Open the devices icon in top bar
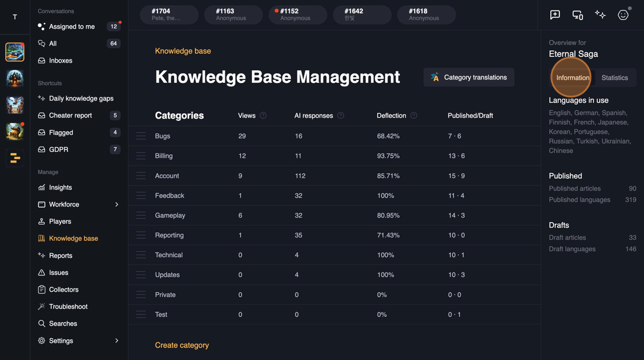 577,15
